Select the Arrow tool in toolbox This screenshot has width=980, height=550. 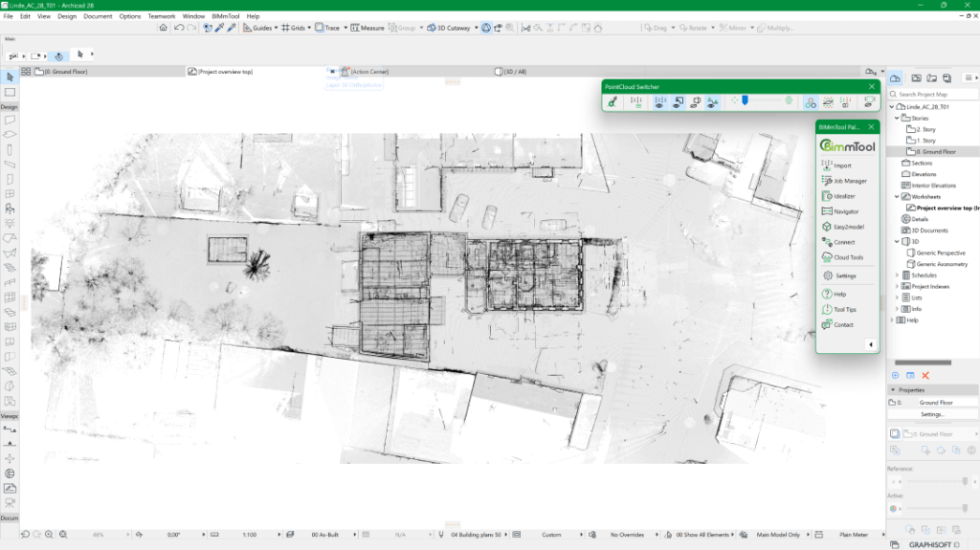10,77
